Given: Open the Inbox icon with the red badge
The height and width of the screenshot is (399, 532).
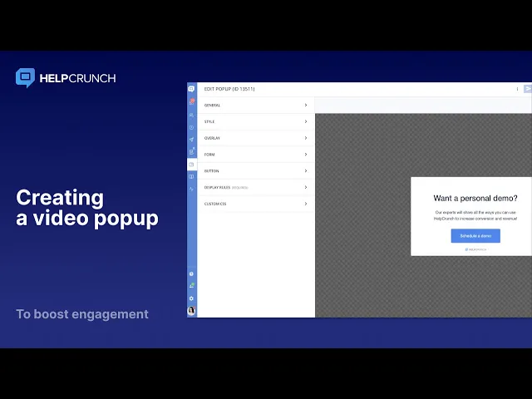Looking at the screenshot, I should [192, 101].
